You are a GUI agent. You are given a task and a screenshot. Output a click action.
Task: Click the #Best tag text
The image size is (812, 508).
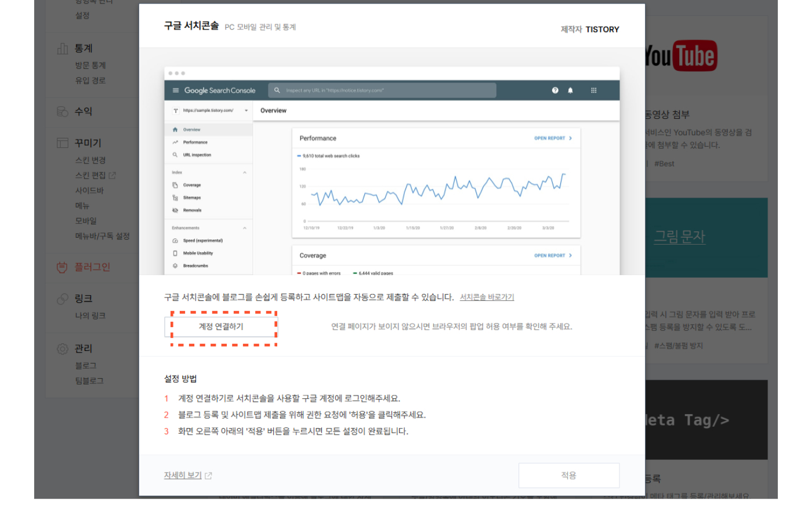pyautogui.click(x=664, y=164)
